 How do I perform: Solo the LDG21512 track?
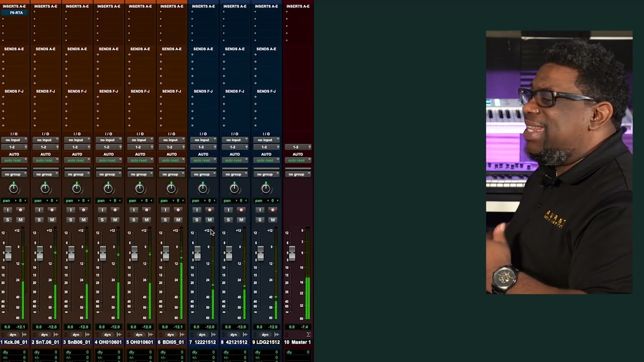tap(260, 220)
